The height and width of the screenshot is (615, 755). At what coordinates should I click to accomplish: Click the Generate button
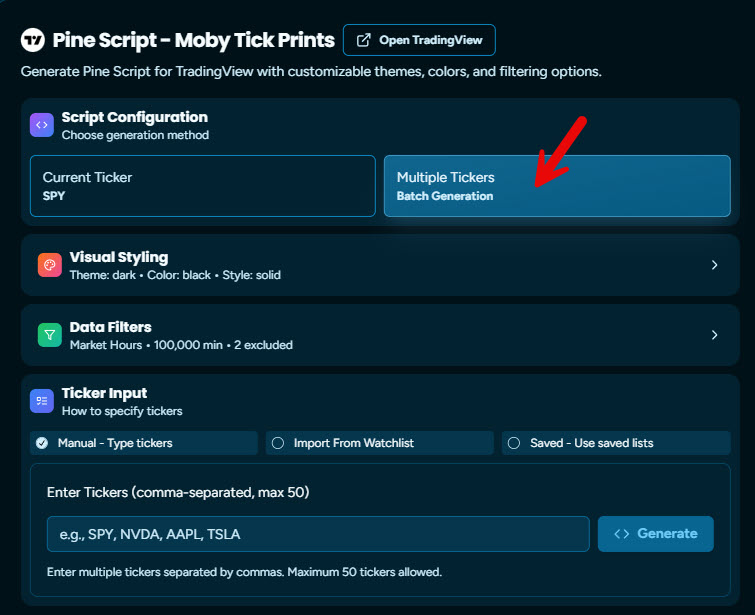click(656, 534)
